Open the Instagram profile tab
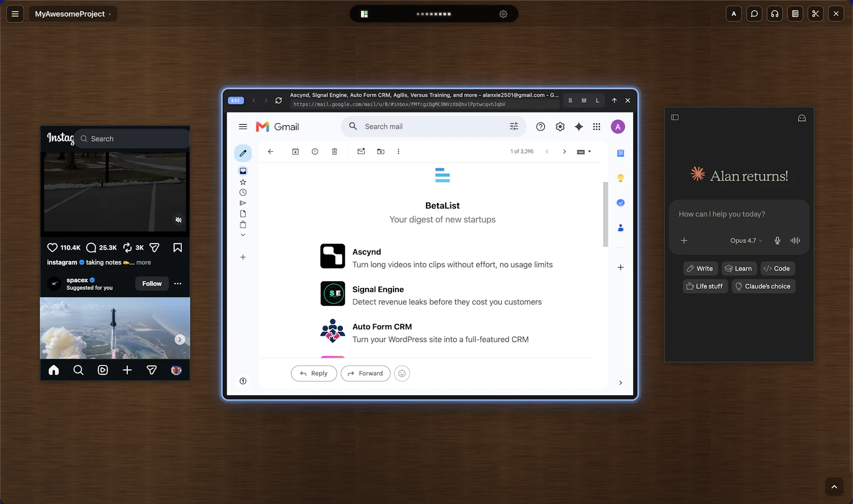 176,370
